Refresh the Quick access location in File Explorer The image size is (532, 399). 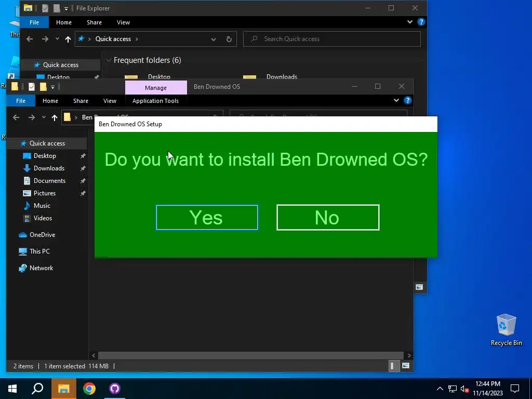point(229,39)
